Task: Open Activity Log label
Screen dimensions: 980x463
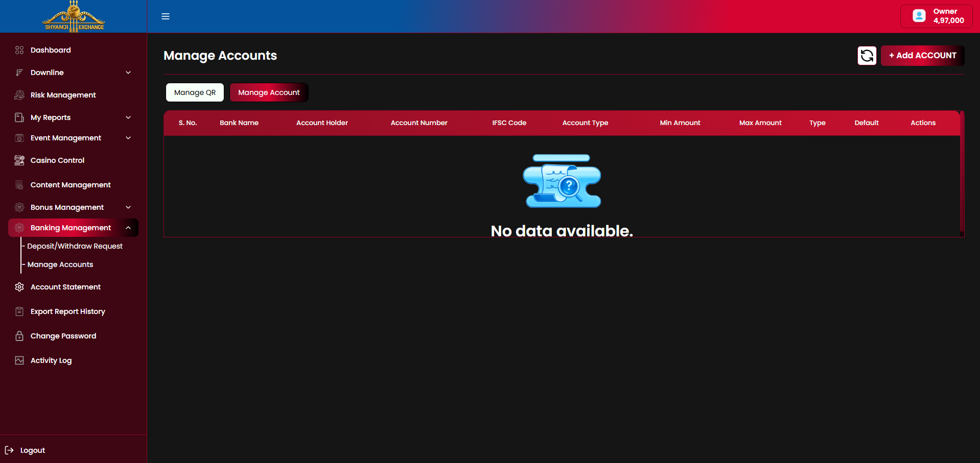Action: coord(51,360)
